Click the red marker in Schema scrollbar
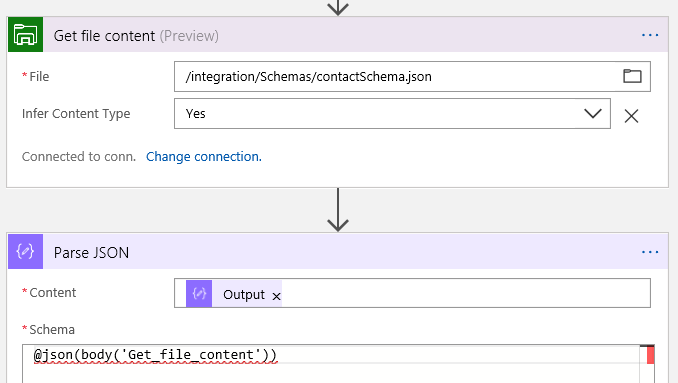 [650, 355]
